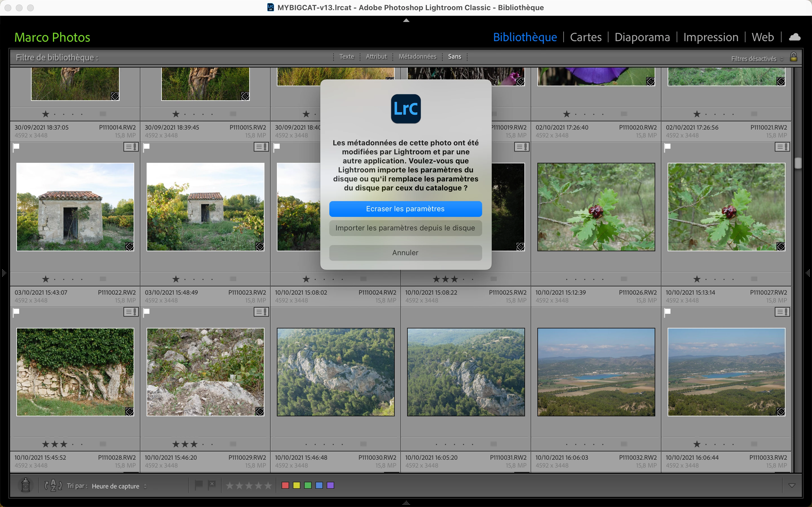Screen dimensions: 812x507
Task: Click Importer les paramètres depuis le disque
Action: (x=405, y=228)
